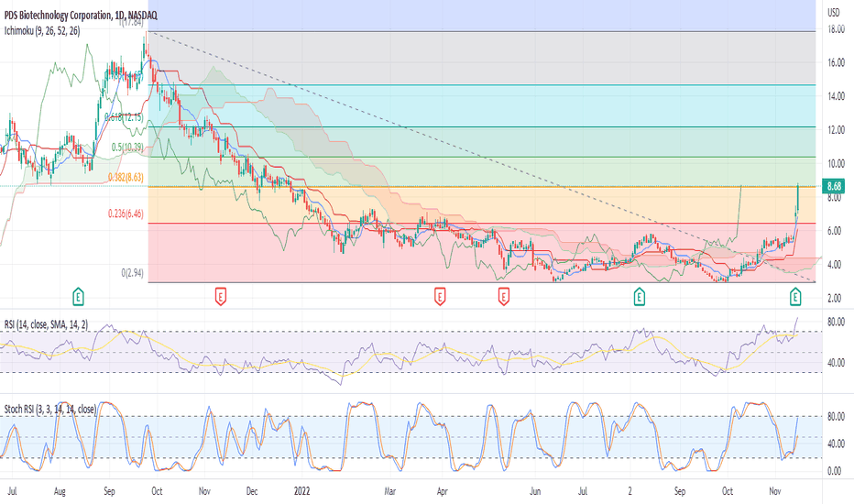
Task: Select the Ichimoku (9, 26, 52, 26) indicator label
Action: point(42,31)
